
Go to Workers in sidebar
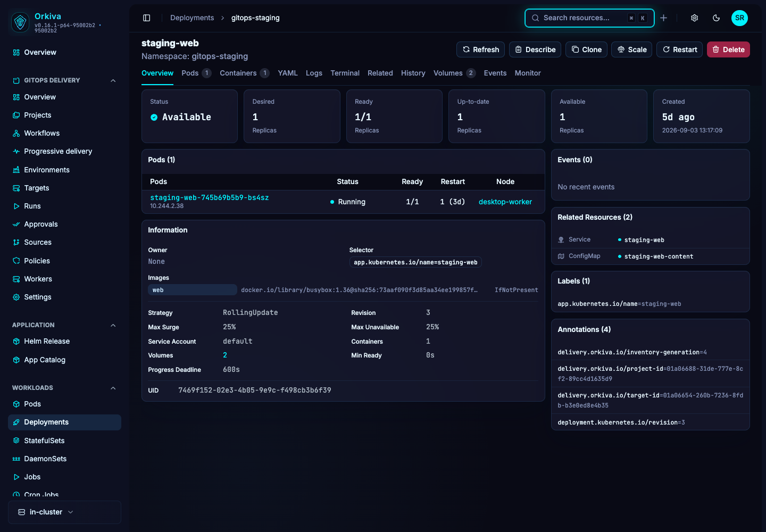[38, 279]
